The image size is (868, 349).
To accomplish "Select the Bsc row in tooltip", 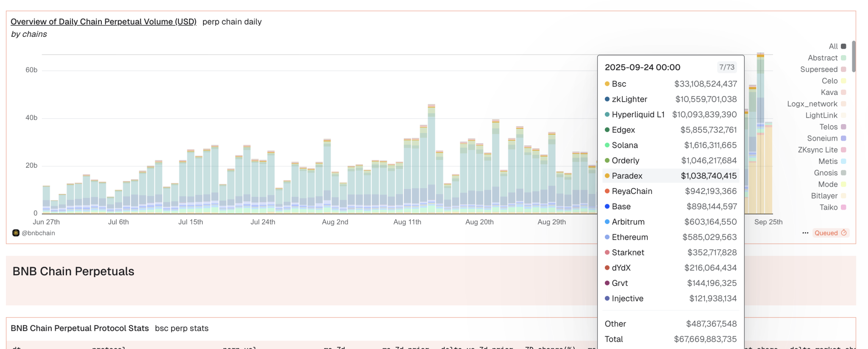I will point(670,84).
